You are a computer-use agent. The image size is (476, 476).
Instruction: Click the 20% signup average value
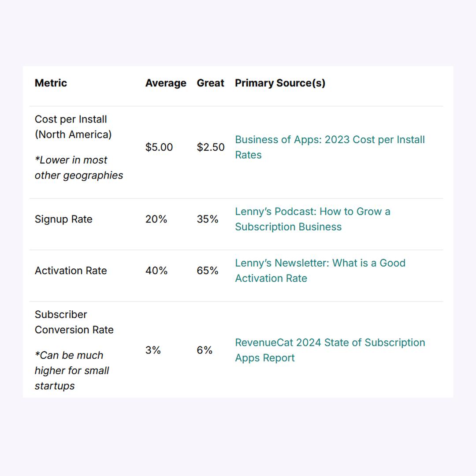[156, 219]
